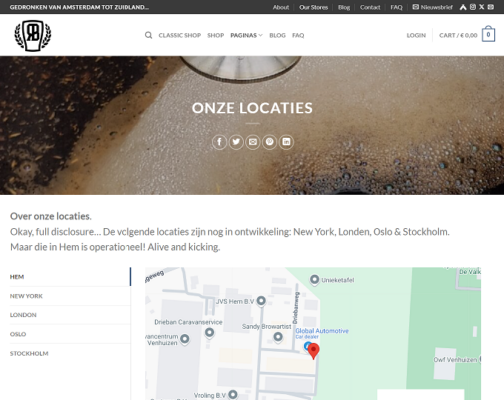
Task: Open X profile from top bar
Action: tap(482, 7)
